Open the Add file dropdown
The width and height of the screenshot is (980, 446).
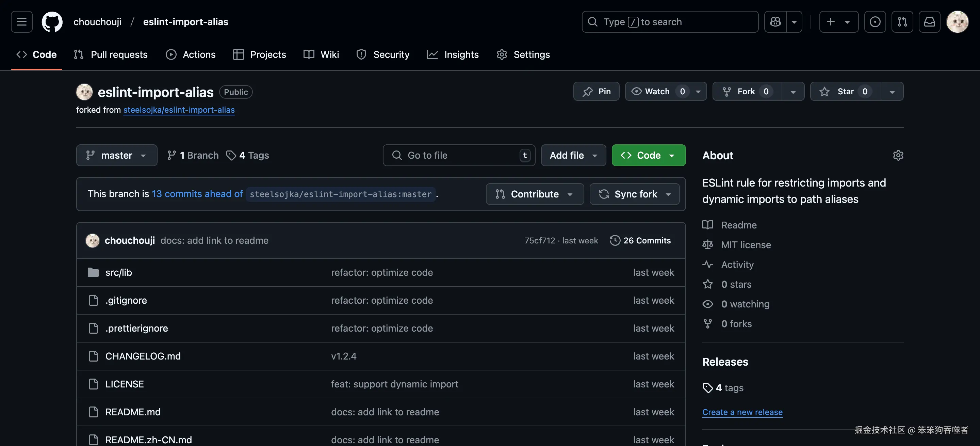573,155
